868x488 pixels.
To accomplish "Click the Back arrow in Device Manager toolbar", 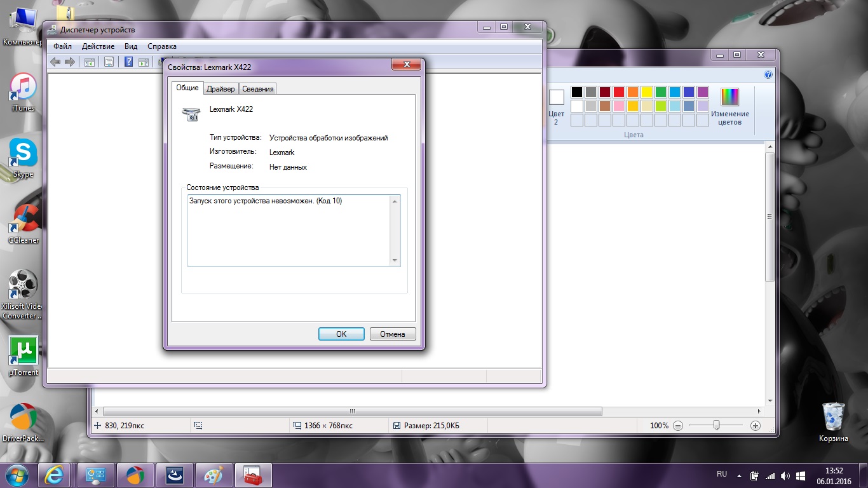I will pyautogui.click(x=55, y=62).
